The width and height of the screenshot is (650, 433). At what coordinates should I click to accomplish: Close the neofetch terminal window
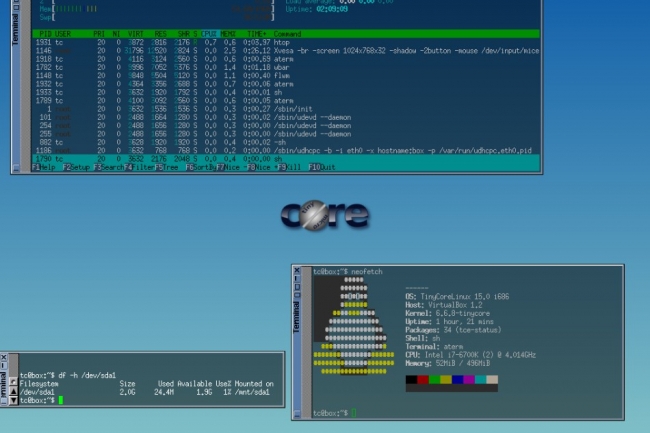point(297,271)
